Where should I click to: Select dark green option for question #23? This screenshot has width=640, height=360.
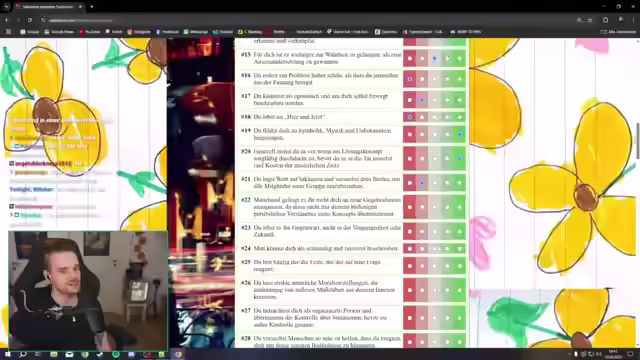460,231
